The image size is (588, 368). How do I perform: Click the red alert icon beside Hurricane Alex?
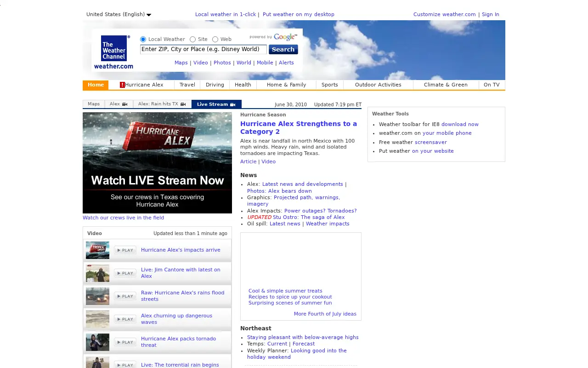pos(122,85)
